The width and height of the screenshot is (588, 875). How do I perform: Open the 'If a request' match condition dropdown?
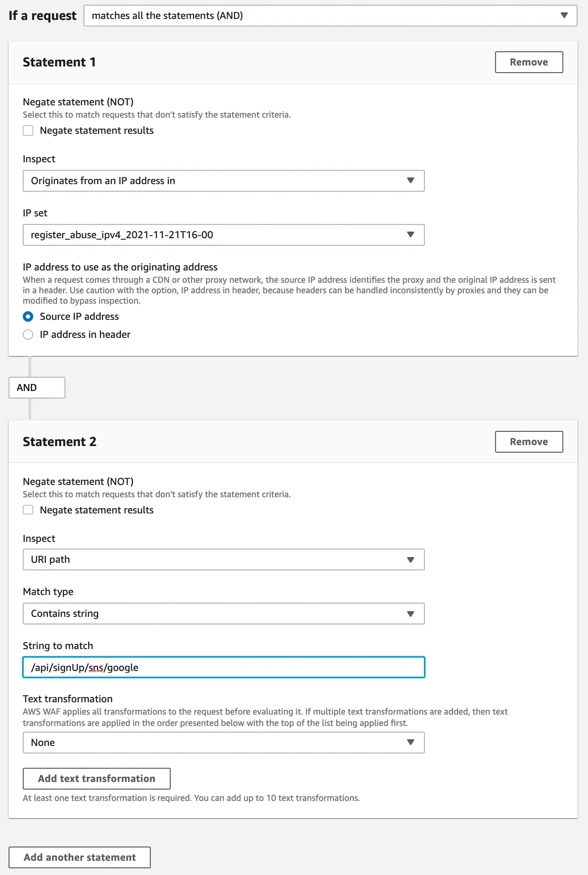tap(330, 16)
